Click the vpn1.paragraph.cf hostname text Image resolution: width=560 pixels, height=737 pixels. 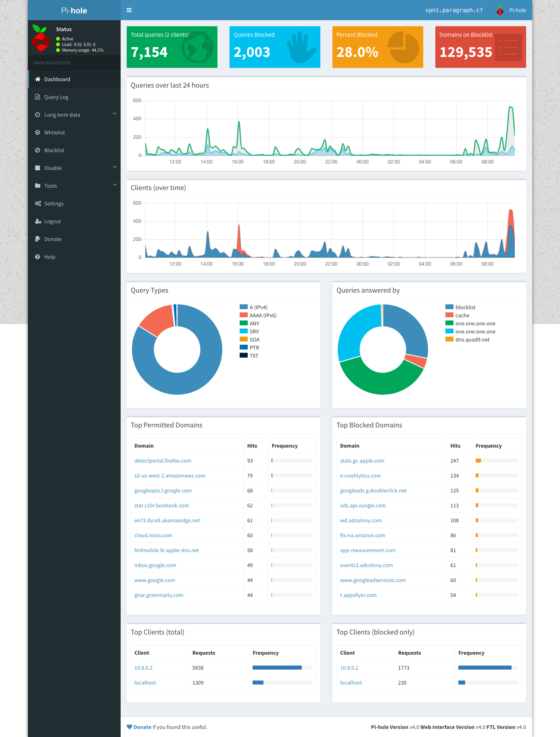(x=454, y=10)
